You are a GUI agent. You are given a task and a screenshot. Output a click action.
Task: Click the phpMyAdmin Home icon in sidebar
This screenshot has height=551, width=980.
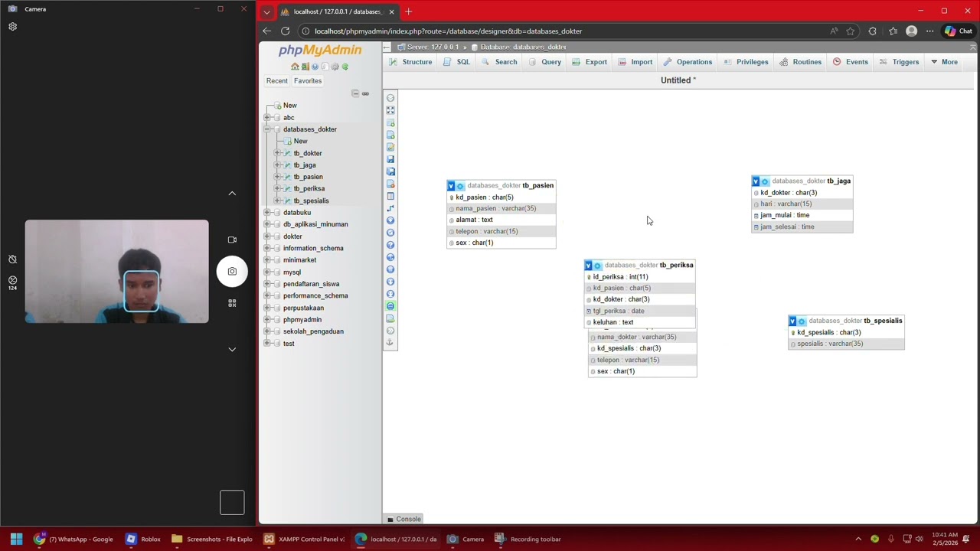[x=295, y=67]
